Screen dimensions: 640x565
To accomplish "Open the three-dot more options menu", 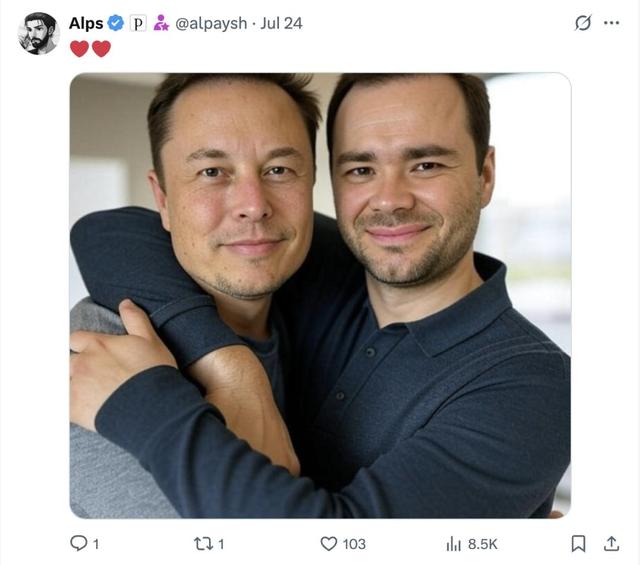I will click(x=611, y=23).
